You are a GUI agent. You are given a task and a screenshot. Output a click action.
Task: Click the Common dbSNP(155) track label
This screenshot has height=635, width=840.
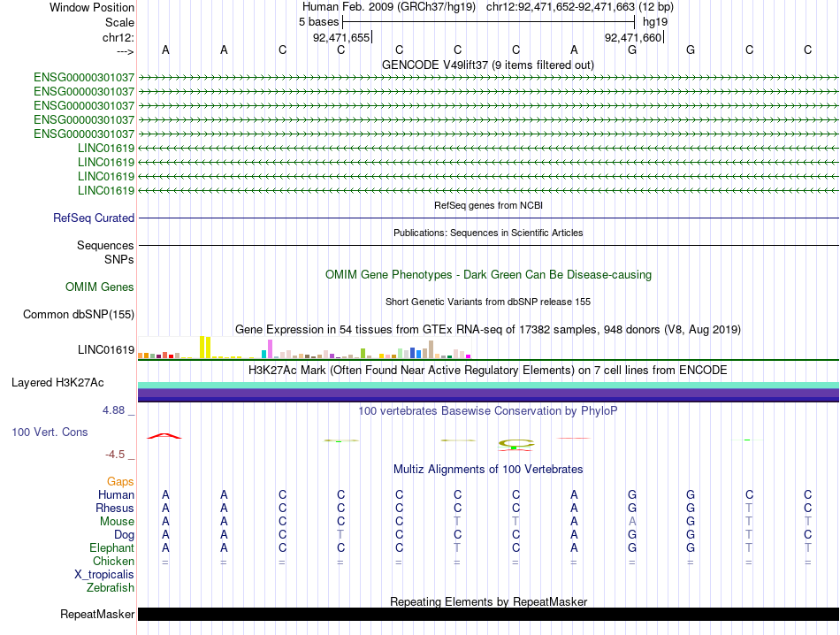pos(79,315)
